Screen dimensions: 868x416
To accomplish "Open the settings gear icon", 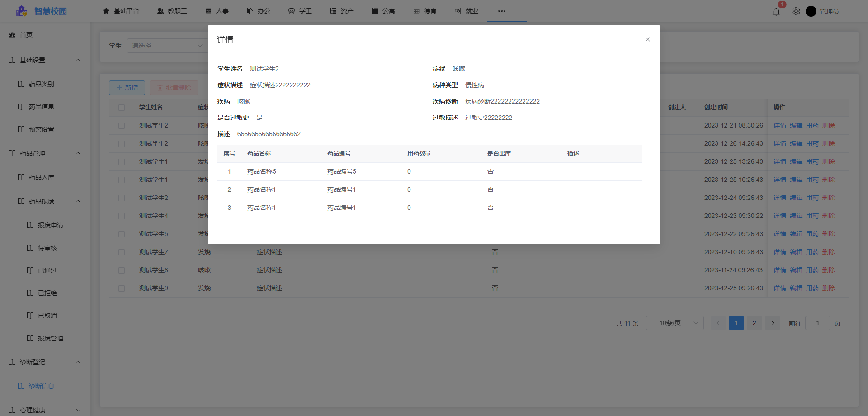I will click(796, 11).
